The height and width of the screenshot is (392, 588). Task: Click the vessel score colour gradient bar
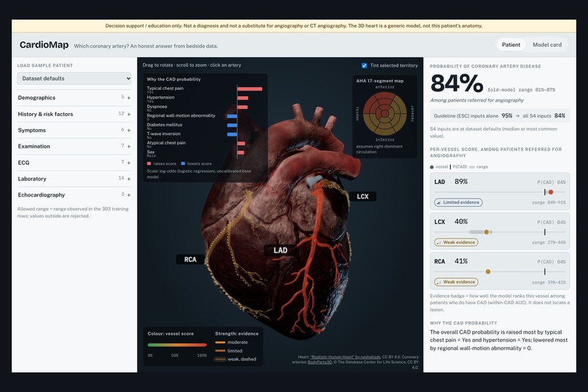[x=177, y=345]
